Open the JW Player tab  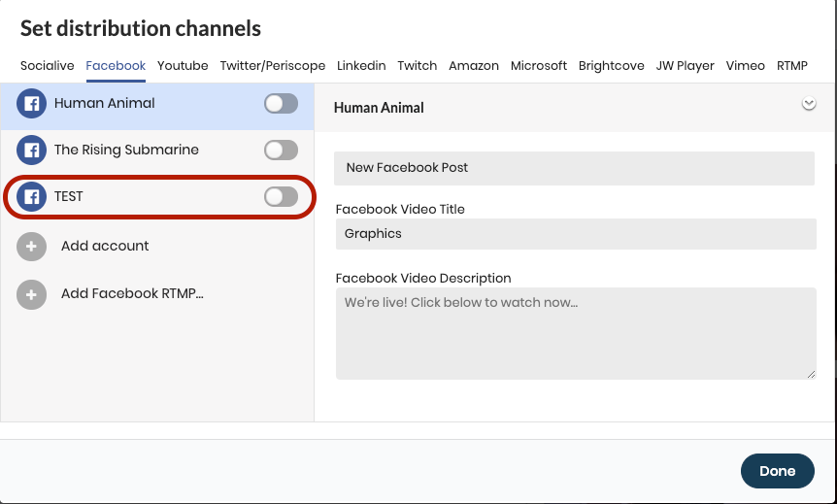pyautogui.click(x=685, y=66)
